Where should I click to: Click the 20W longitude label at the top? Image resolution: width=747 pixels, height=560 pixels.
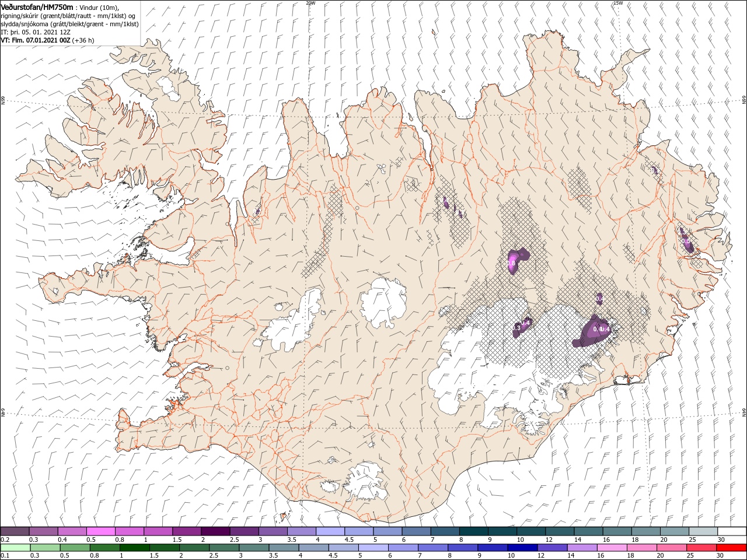pyautogui.click(x=310, y=2)
